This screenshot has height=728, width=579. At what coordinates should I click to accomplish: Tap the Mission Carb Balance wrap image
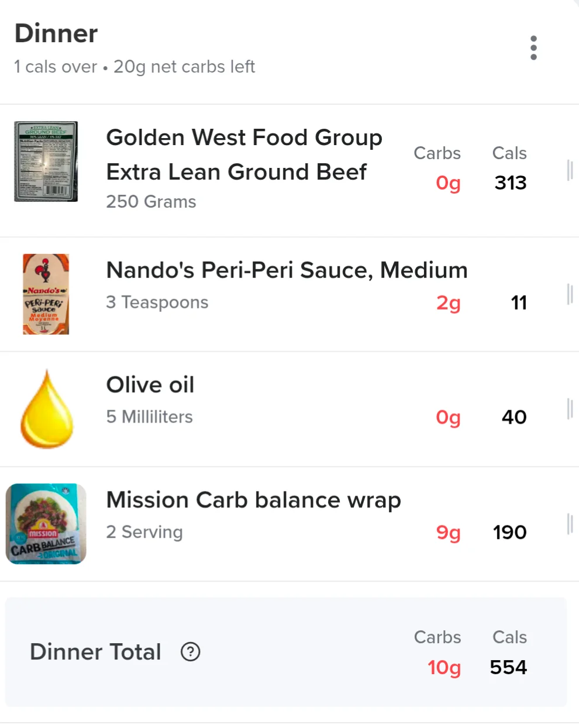[46, 524]
